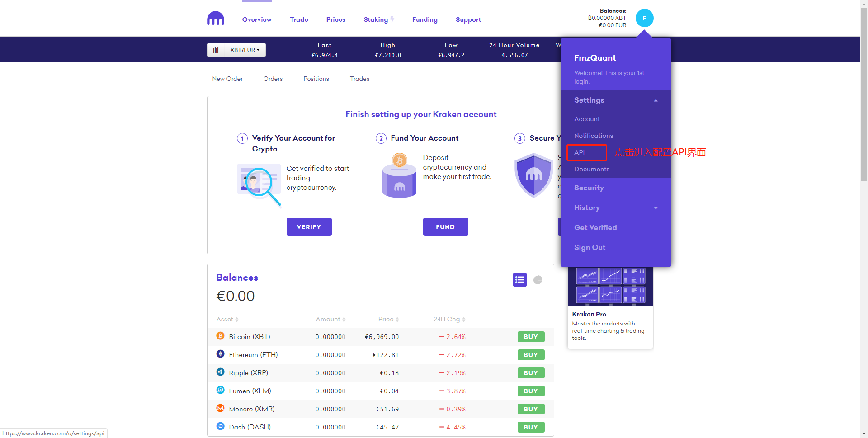The height and width of the screenshot is (438, 868).
Task: Open the Prices tab
Action: pyautogui.click(x=336, y=19)
